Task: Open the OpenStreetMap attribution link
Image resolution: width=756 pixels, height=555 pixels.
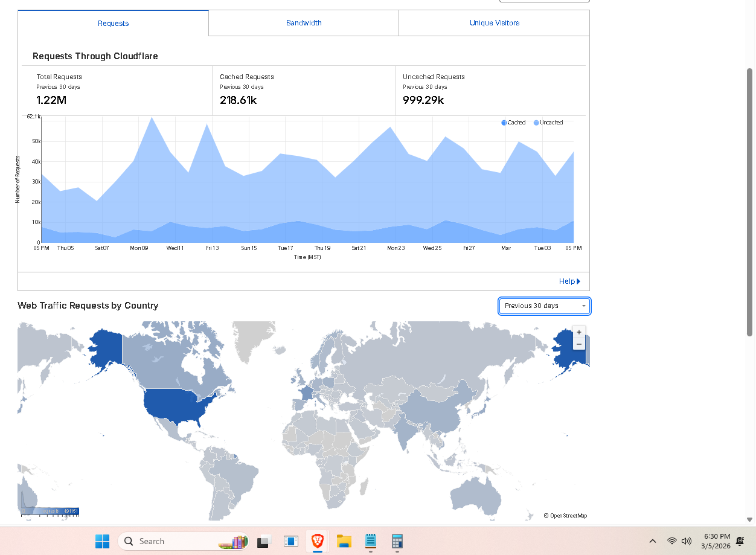Action: pos(568,516)
